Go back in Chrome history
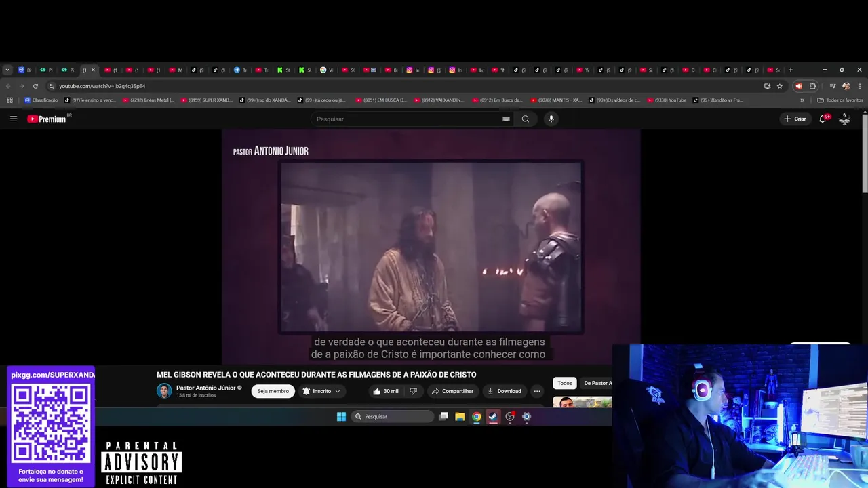 point(8,86)
